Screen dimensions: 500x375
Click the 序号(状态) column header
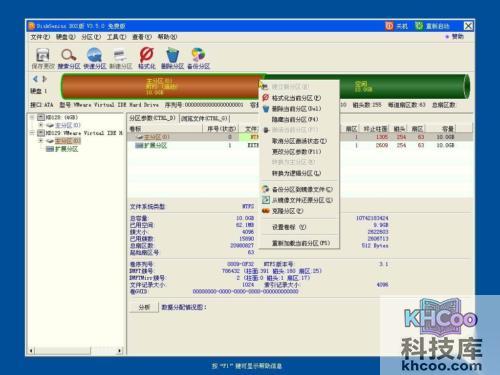coord(221,129)
